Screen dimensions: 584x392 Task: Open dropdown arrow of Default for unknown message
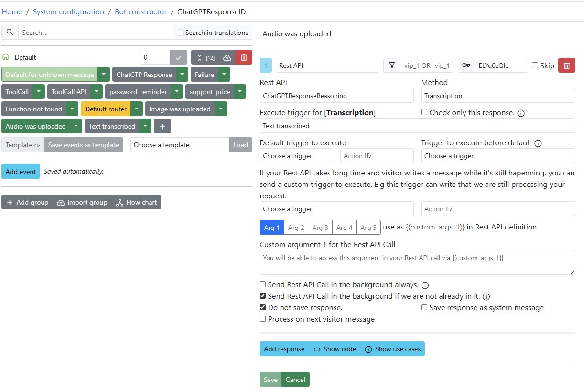(104, 75)
